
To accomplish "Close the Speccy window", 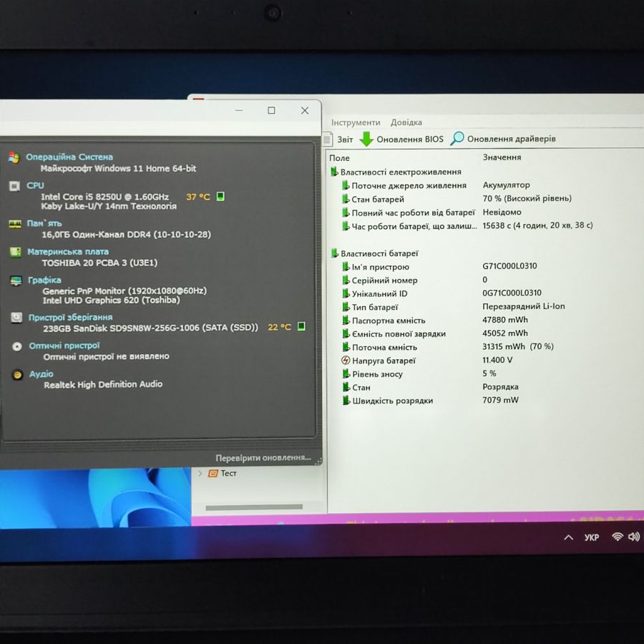I will point(305,110).
